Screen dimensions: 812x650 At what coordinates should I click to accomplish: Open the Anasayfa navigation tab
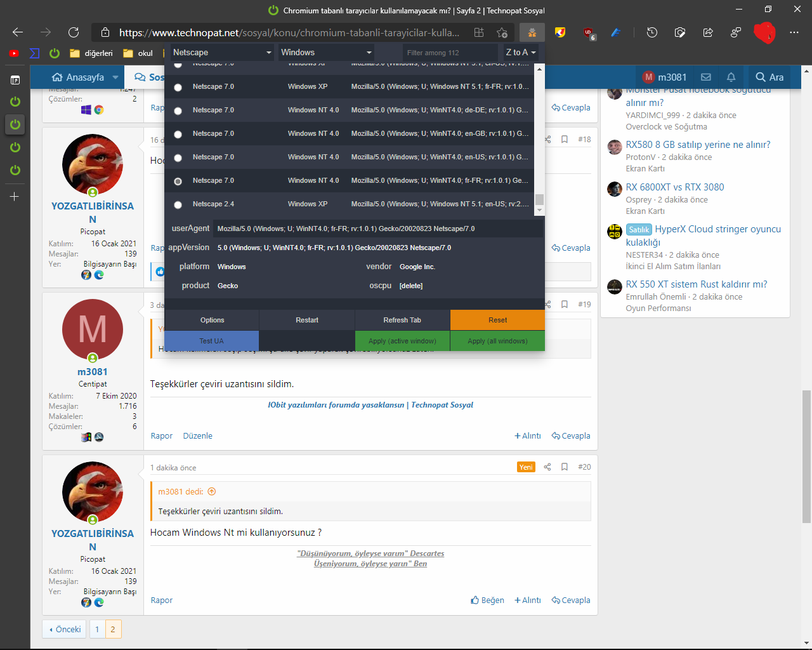pyautogui.click(x=78, y=77)
